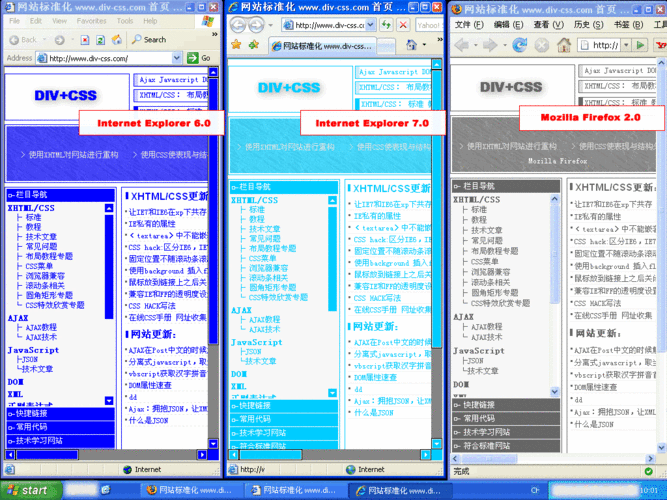This screenshot has height=500, width=667.
Task: Click Firefox location bar URL field
Action: pyautogui.click(x=604, y=45)
